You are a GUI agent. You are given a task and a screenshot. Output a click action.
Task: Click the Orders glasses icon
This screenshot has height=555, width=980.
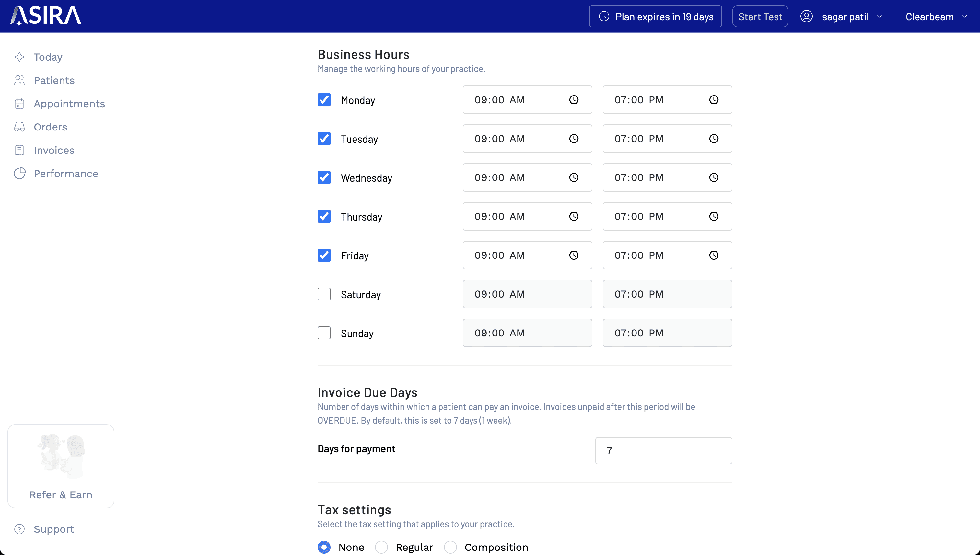tap(19, 127)
